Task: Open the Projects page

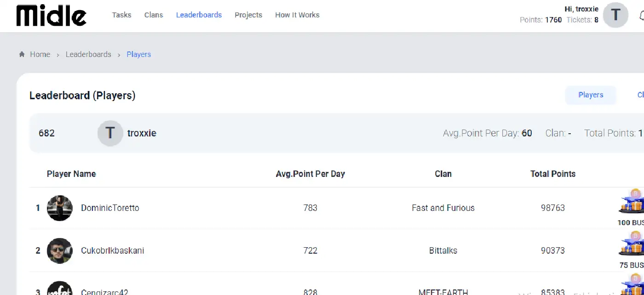Action: point(248,15)
